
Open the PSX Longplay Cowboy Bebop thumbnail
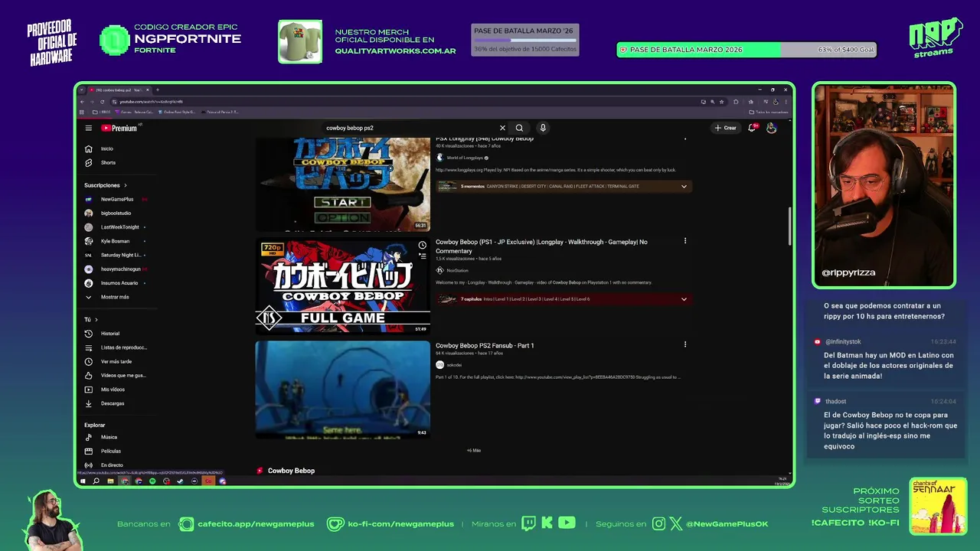(343, 184)
